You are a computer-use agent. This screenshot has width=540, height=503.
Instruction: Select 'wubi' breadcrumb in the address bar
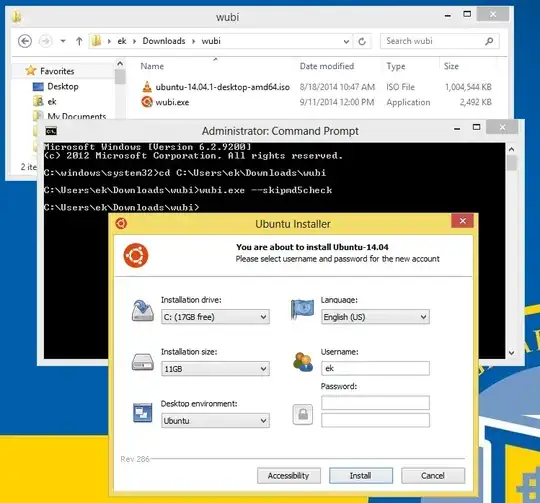[x=211, y=41]
